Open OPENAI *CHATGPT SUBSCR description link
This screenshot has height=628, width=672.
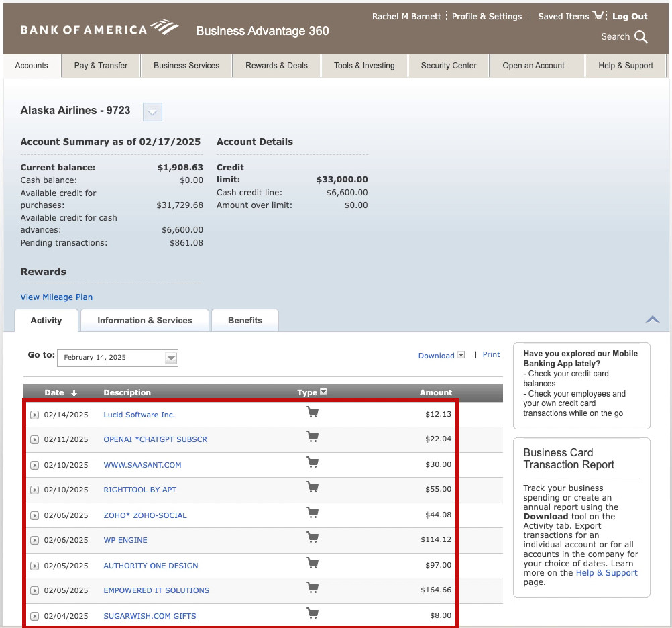155,439
